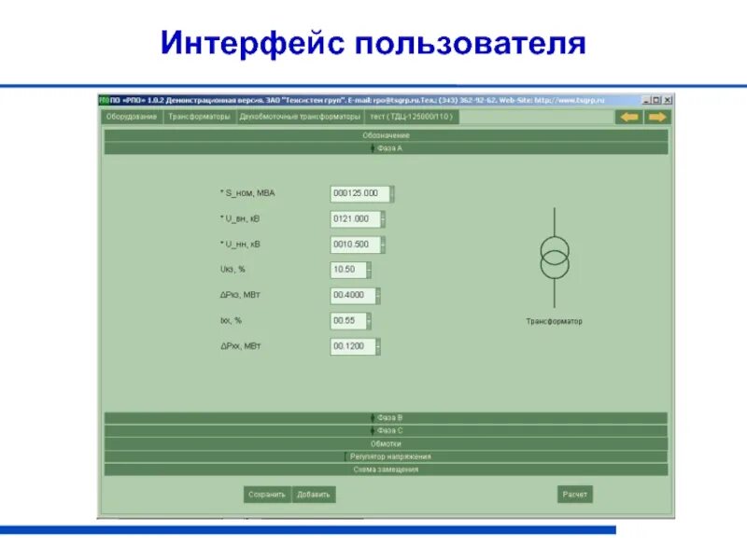
Task: Click the S_ном, МВА label
Action: (x=247, y=193)
